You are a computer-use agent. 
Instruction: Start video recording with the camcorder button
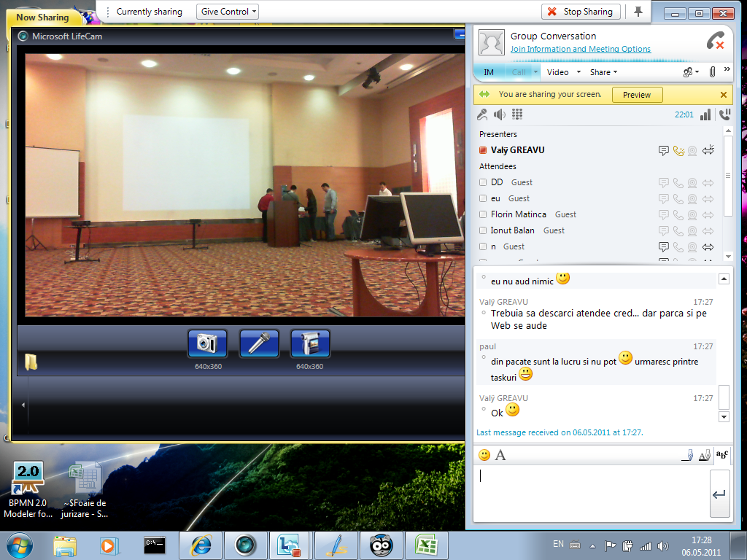tap(310, 343)
